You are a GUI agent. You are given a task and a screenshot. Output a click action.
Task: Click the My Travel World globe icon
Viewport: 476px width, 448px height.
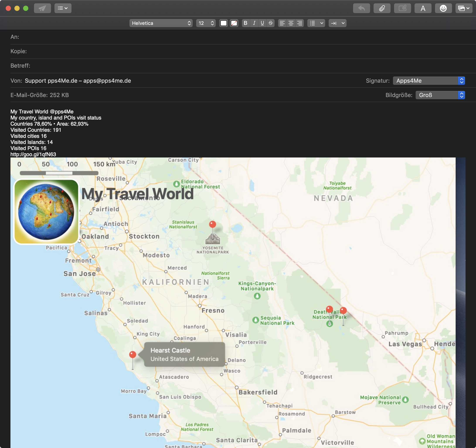(46, 212)
